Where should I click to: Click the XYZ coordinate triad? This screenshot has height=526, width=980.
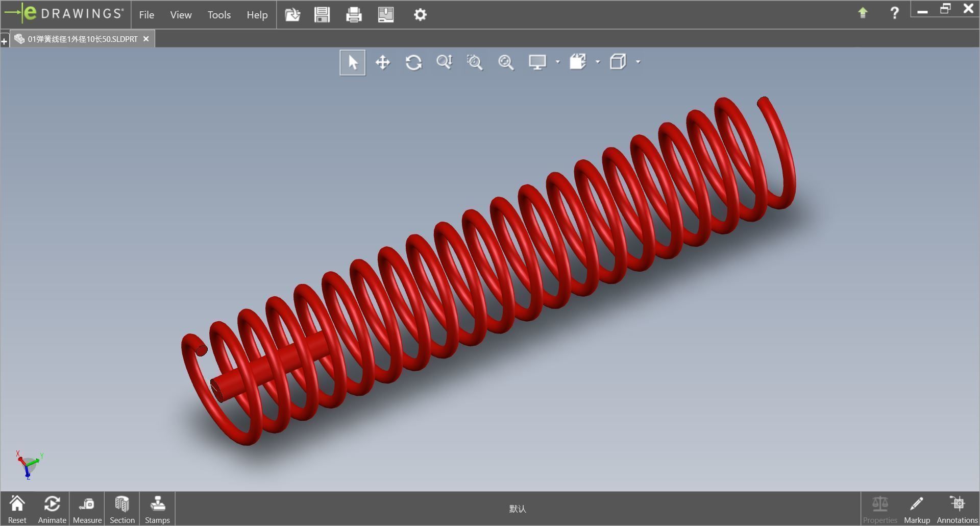(29, 464)
